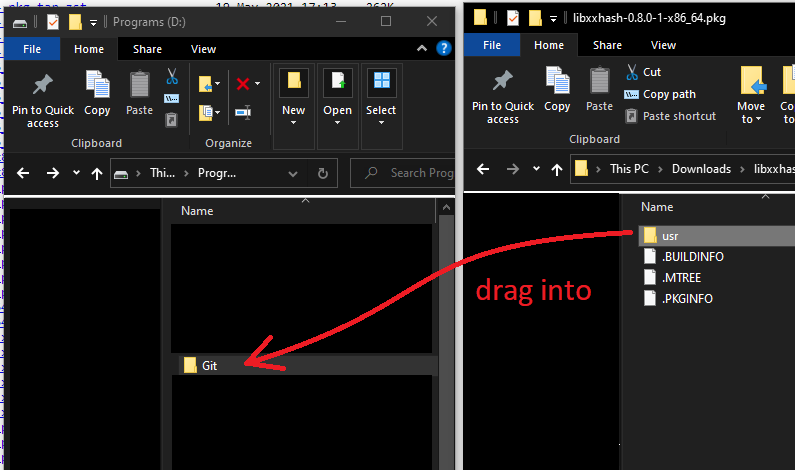Viewport: 795px width, 470px height.
Task: Click 'Progr...' breadcrumb in Programs address bar
Action: tap(217, 173)
